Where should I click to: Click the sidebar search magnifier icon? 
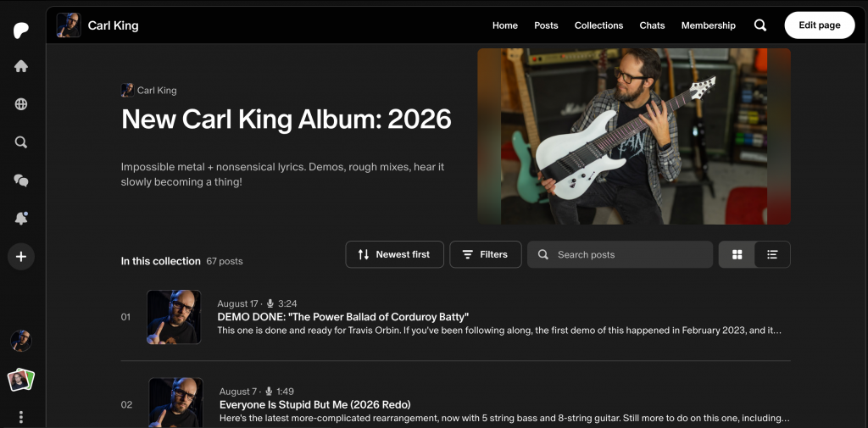pos(21,142)
